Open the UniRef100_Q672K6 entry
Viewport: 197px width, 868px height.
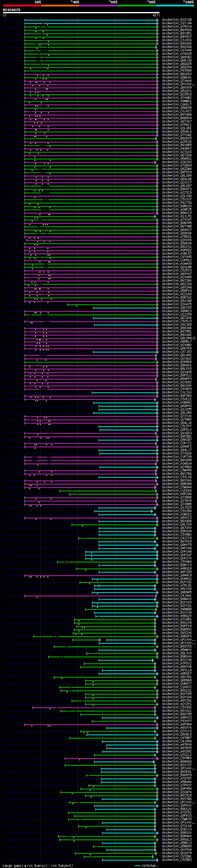tap(177, 318)
